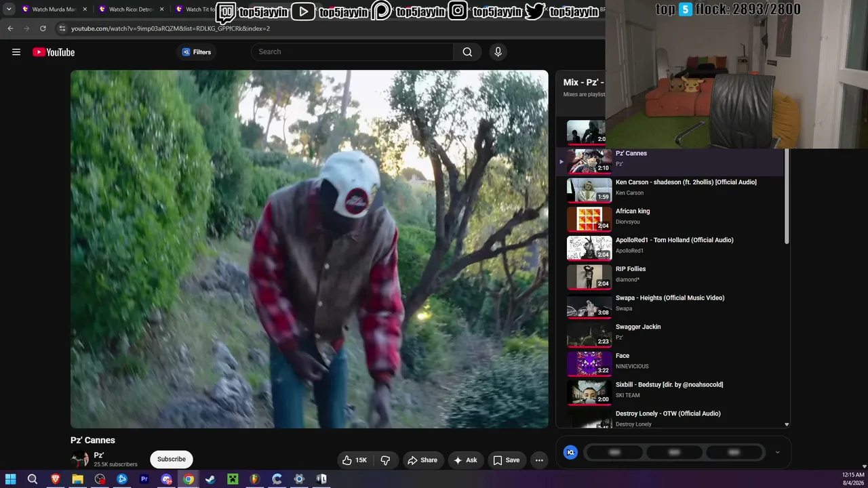Play the Face video thumbnail
Image resolution: width=868 pixels, height=488 pixels.
click(589, 364)
